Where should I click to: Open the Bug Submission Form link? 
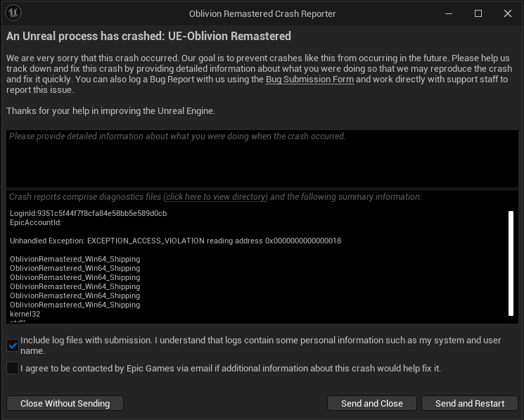(309, 79)
